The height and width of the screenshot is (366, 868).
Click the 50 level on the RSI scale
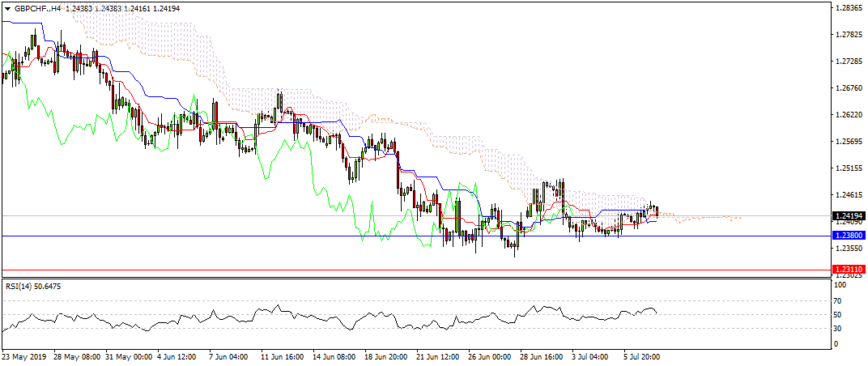click(x=840, y=314)
